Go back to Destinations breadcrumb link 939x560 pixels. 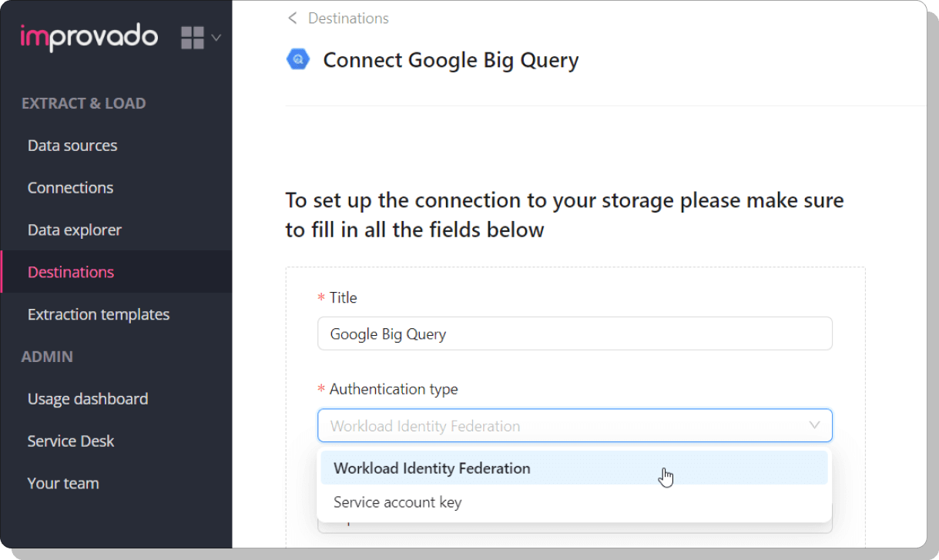pyautogui.click(x=348, y=18)
